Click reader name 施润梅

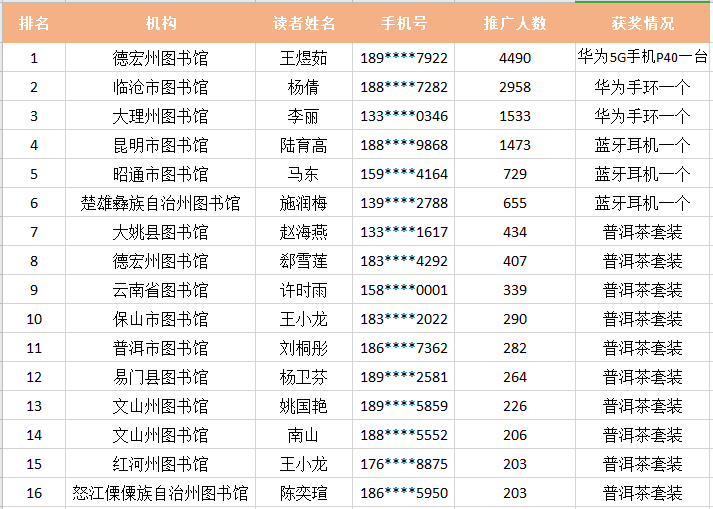304,203
